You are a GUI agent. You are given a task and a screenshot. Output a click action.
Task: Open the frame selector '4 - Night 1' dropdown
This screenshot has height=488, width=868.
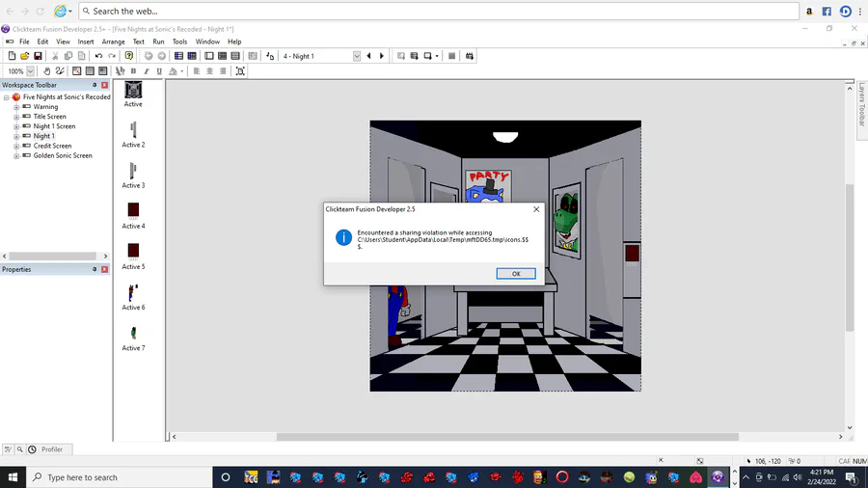click(x=357, y=56)
